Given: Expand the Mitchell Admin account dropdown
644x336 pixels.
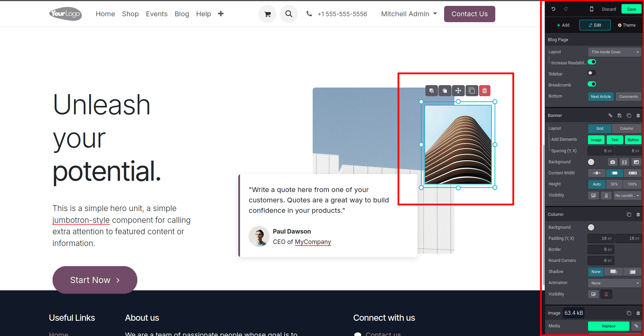Looking at the screenshot, I should click(x=409, y=14).
